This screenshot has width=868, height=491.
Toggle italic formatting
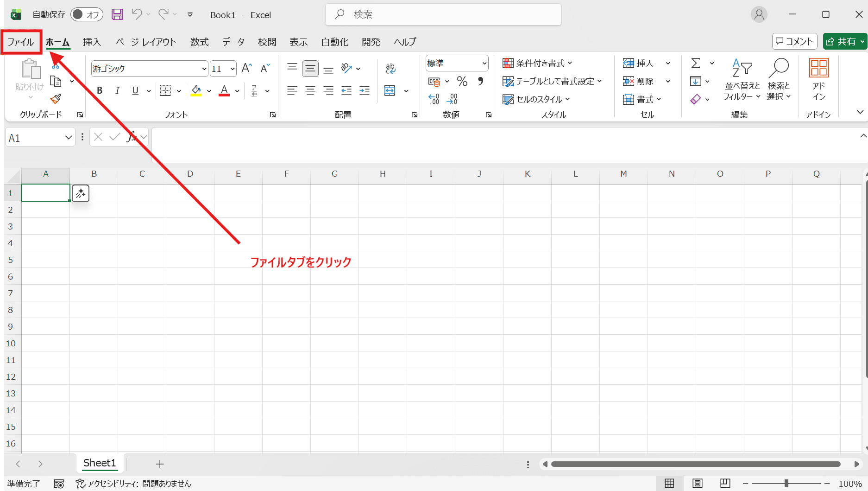click(118, 91)
